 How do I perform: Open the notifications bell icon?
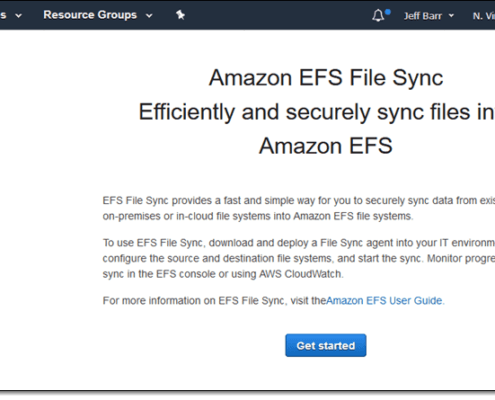(378, 16)
